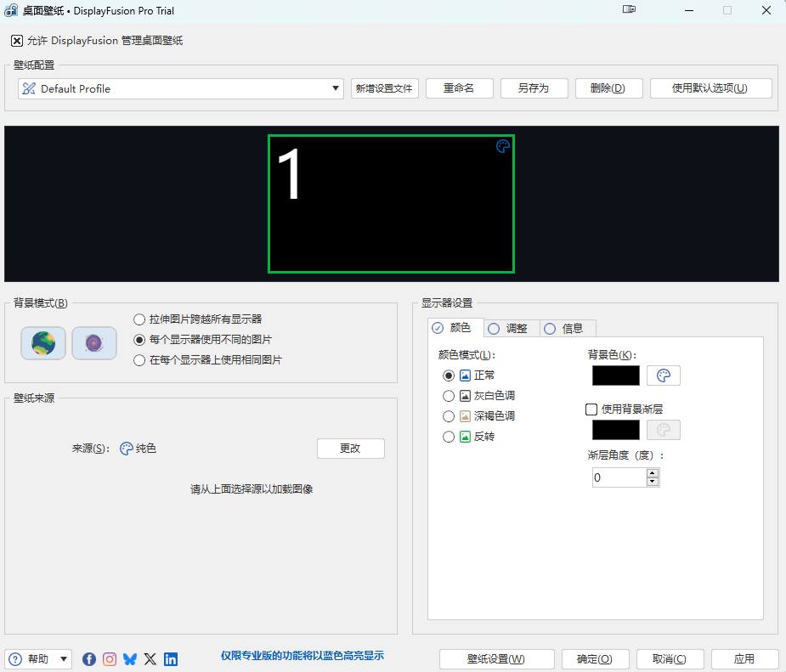Open the Instagram link icon
786x672 pixels.
tap(110, 658)
